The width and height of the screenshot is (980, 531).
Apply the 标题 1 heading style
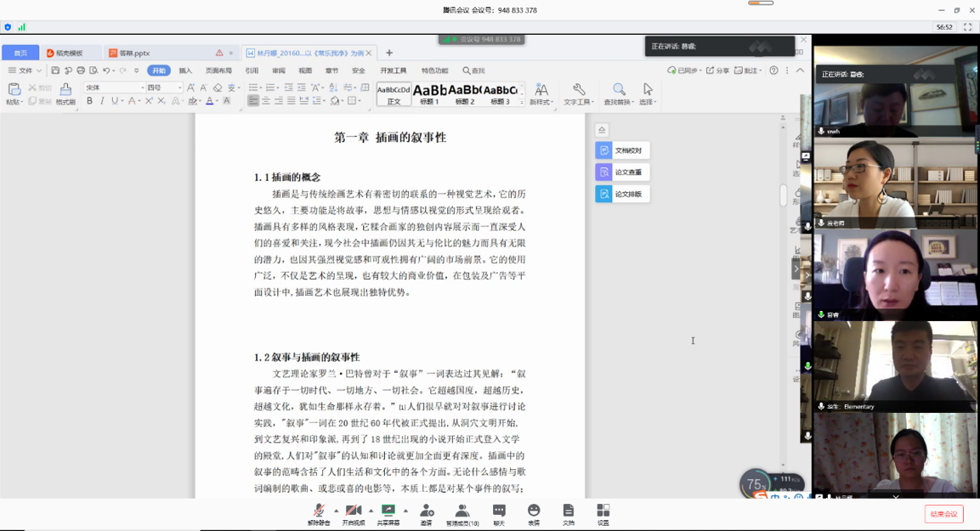pyautogui.click(x=429, y=93)
